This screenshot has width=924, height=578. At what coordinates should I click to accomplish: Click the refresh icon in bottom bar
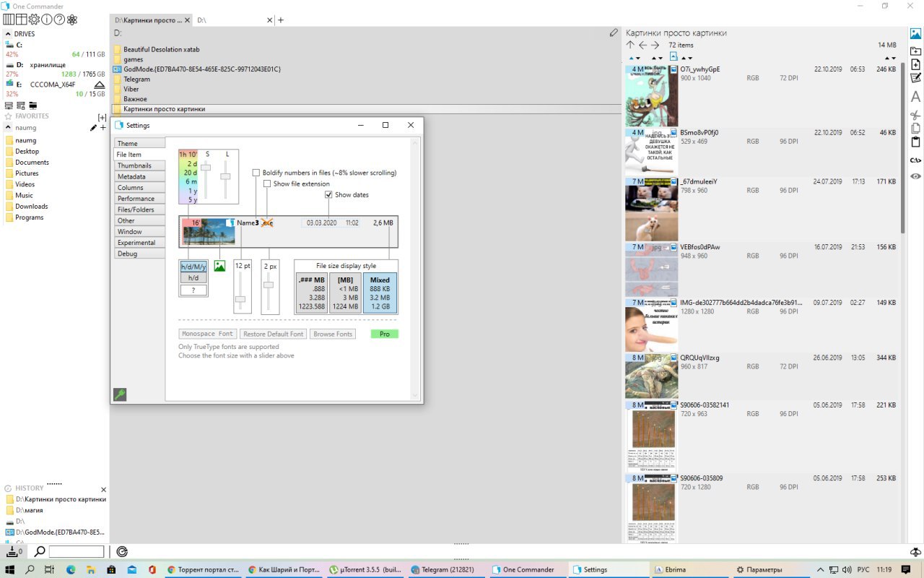click(x=122, y=551)
